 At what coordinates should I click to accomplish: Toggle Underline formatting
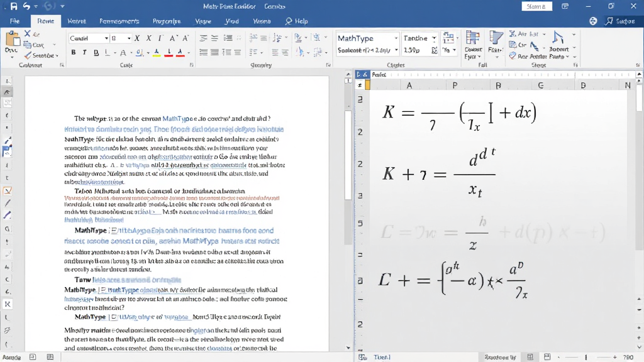click(x=96, y=53)
